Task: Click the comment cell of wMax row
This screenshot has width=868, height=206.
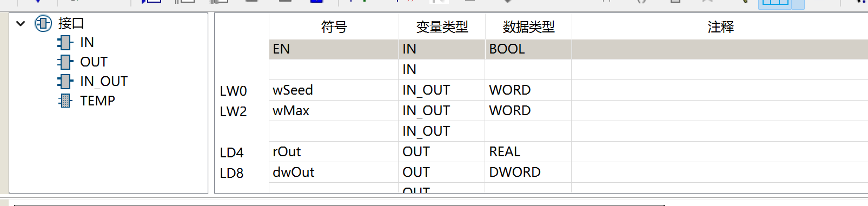Action: tap(720, 111)
